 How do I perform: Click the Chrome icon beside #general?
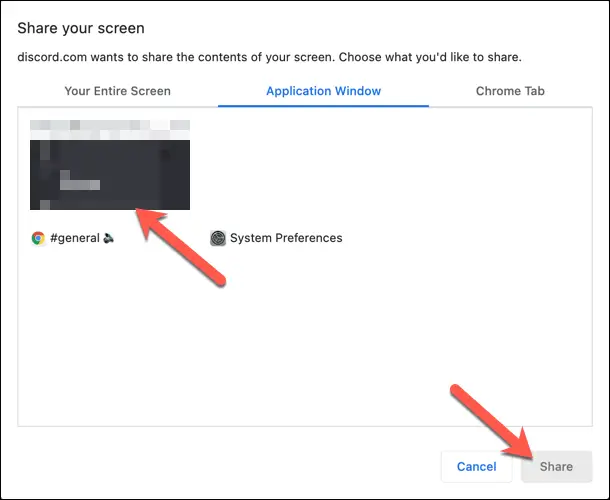coord(38,238)
